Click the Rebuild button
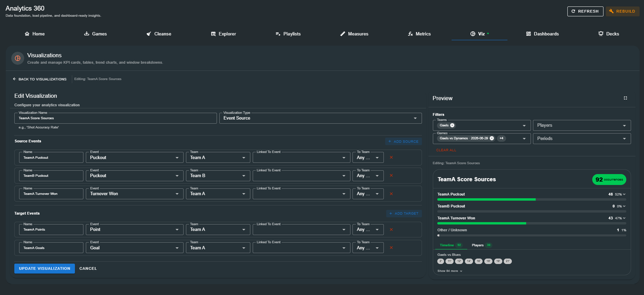Image resolution: width=644 pixels, height=295 pixels. (622, 11)
